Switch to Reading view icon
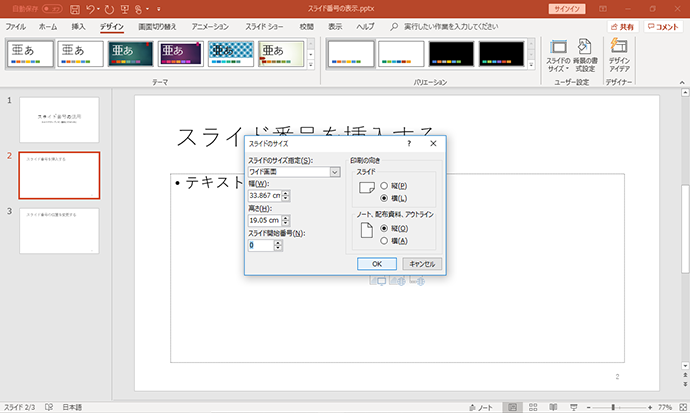This screenshot has width=690, height=413. (553, 407)
